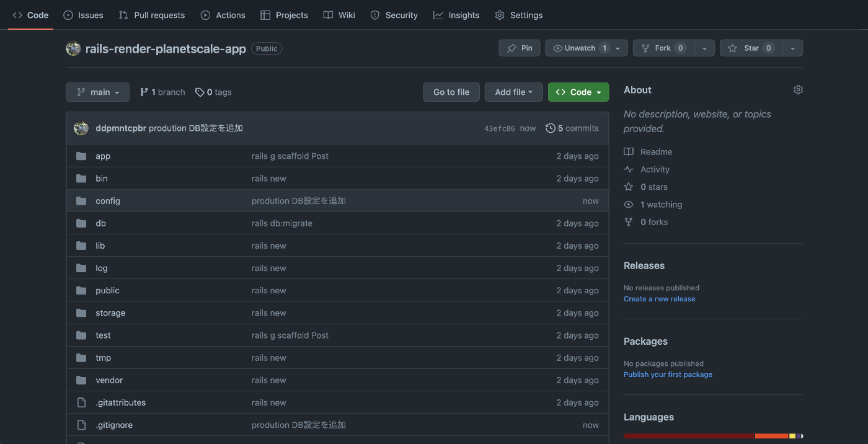Click Create a new release
This screenshot has height=444, width=868.
click(x=660, y=299)
